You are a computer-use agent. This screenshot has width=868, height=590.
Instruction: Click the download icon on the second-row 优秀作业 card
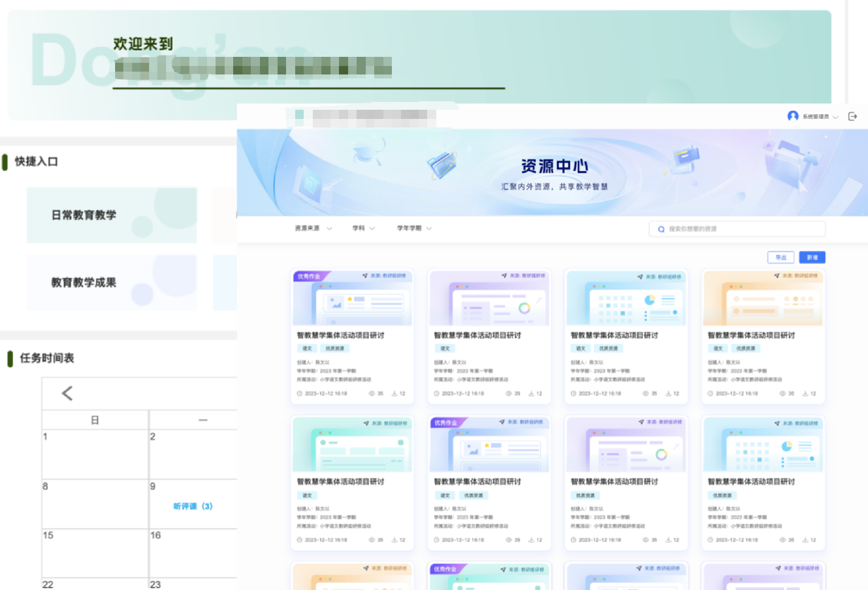click(531, 540)
